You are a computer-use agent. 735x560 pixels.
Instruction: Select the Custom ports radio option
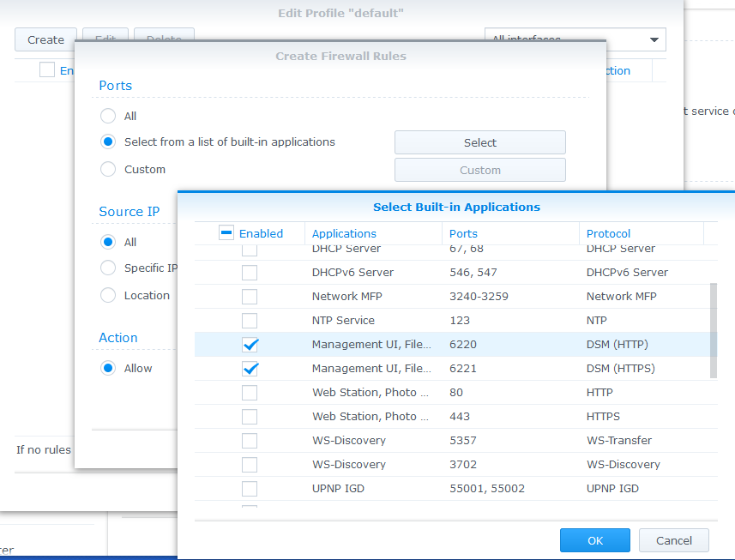108,169
